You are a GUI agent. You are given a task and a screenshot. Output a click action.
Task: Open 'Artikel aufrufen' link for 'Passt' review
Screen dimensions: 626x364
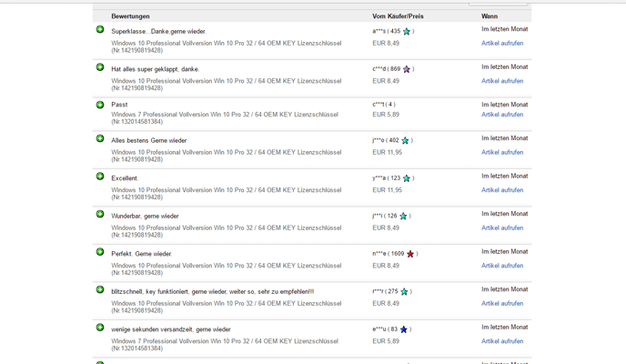(x=502, y=115)
